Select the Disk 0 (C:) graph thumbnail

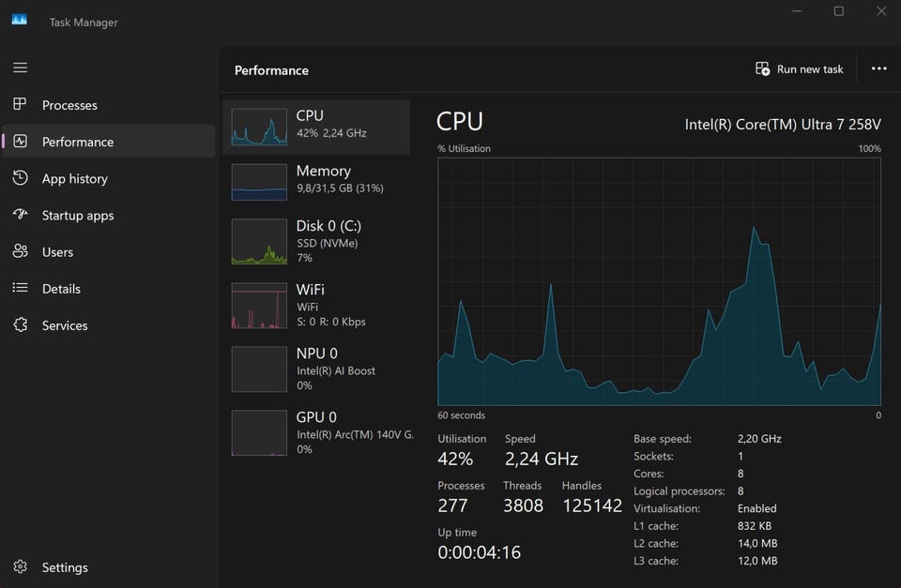pos(259,242)
